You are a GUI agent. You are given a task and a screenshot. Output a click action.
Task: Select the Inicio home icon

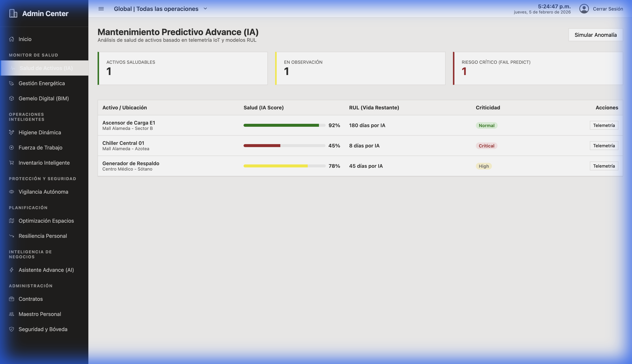point(11,39)
